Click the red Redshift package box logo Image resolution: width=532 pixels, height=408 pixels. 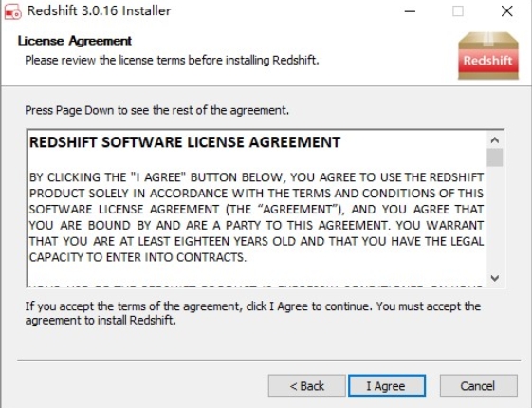pos(487,56)
